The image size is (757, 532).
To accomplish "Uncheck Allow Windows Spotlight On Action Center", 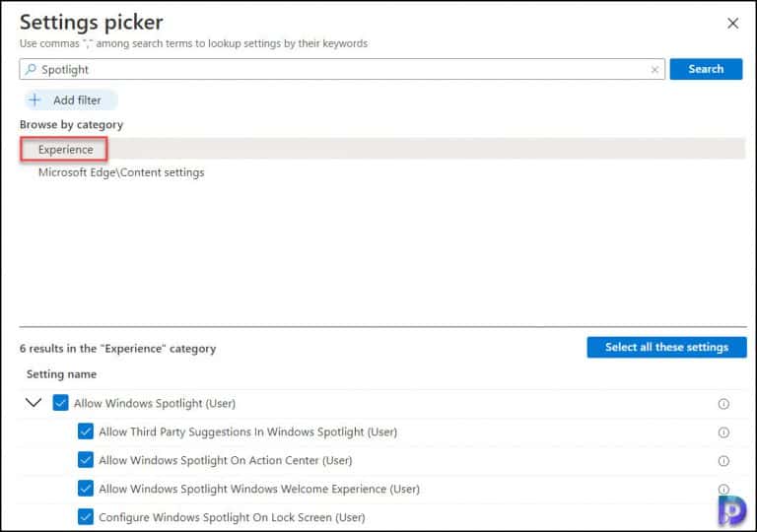I will [x=86, y=459].
